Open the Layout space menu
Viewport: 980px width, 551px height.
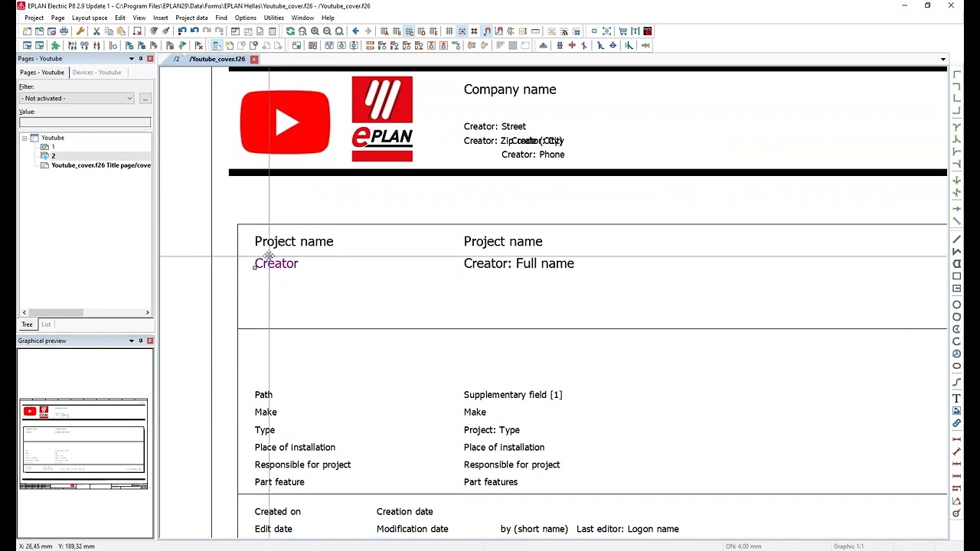(90, 18)
